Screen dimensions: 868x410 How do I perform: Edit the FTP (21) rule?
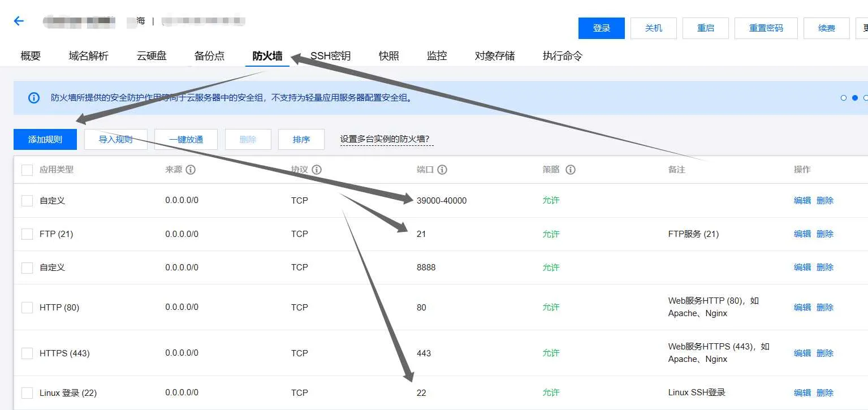(x=802, y=234)
